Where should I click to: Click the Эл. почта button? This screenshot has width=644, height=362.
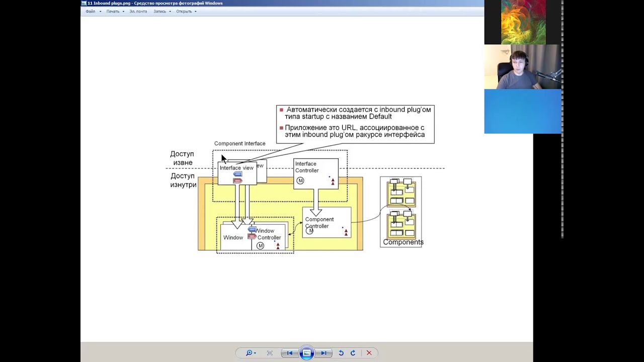pos(138,11)
